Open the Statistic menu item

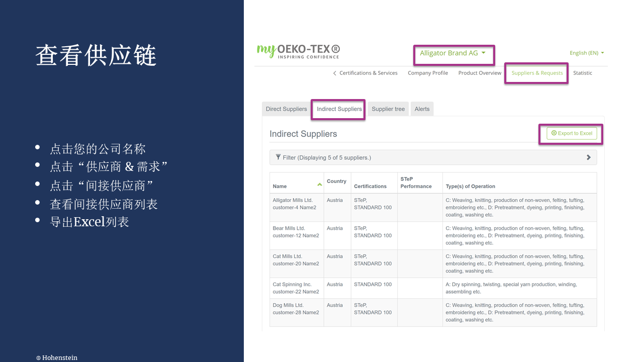pyautogui.click(x=582, y=73)
